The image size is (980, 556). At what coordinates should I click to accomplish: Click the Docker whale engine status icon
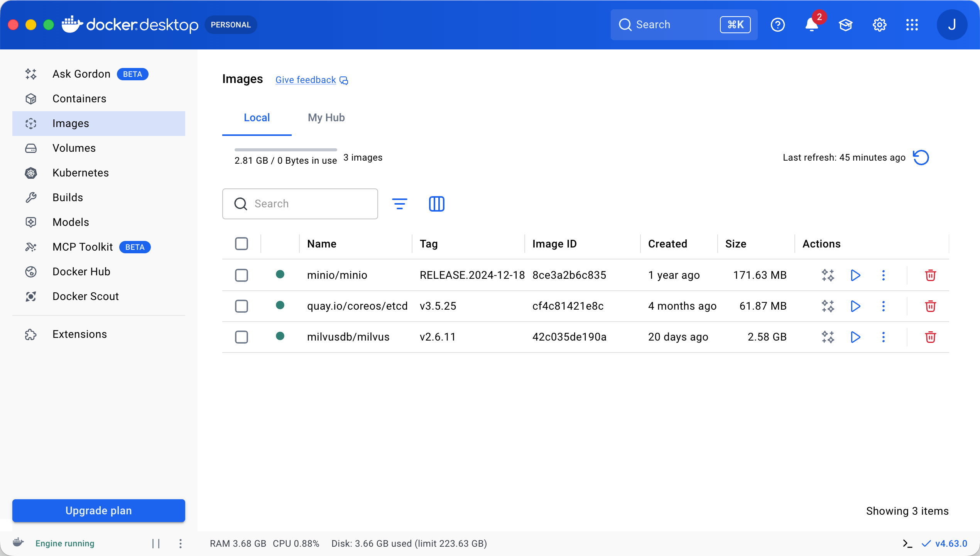(18, 542)
